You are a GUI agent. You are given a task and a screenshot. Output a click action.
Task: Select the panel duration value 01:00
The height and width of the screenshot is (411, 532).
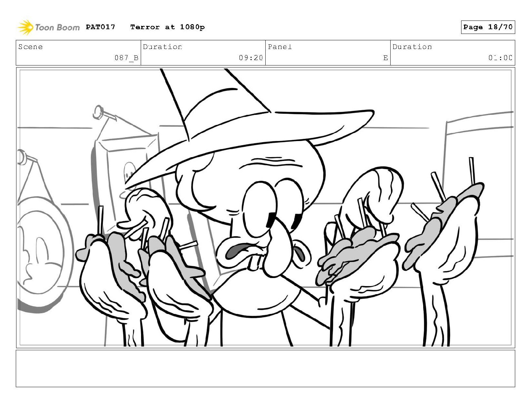[500, 58]
